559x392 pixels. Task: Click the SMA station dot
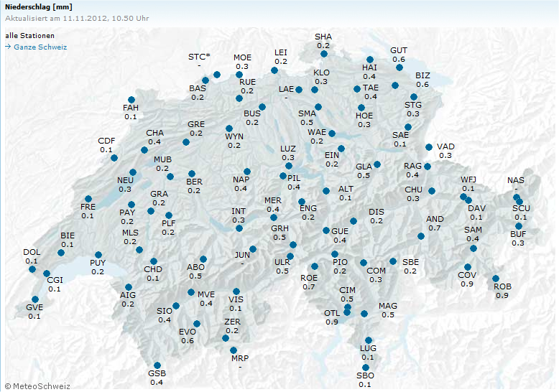point(318,107)
